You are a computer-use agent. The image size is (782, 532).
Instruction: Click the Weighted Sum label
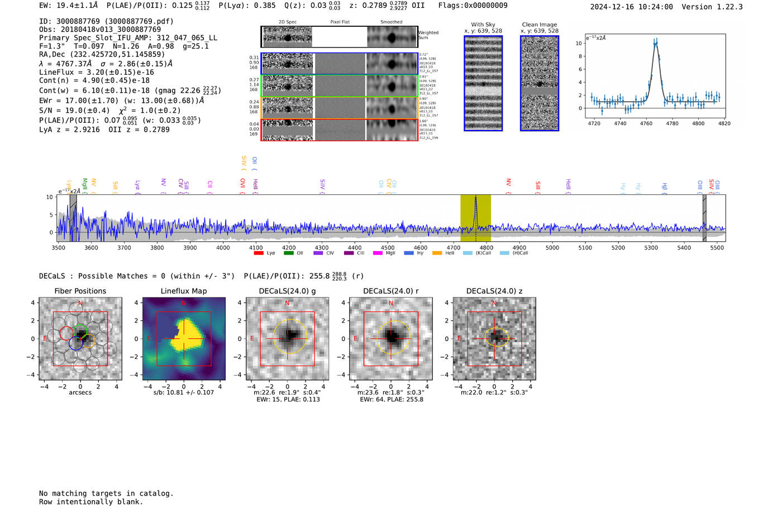tap(428, 35)
